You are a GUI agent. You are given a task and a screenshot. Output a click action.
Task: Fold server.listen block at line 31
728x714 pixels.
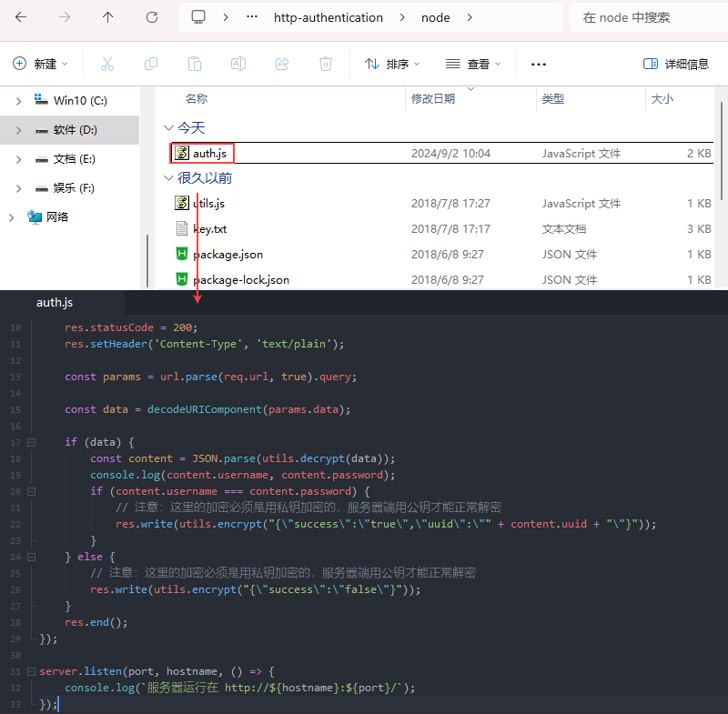32,671
